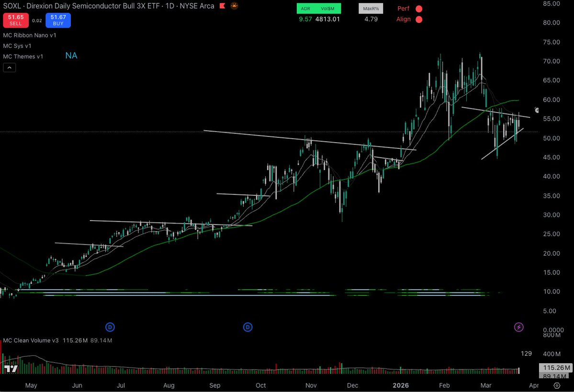Select the long descending trend line from September to January
Screen dimensions: 574x392
[310, 140]
